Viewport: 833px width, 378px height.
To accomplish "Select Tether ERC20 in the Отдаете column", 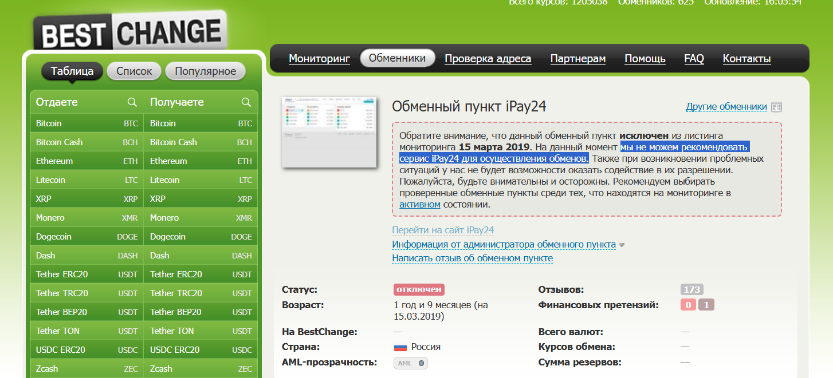I will [87, 274].
